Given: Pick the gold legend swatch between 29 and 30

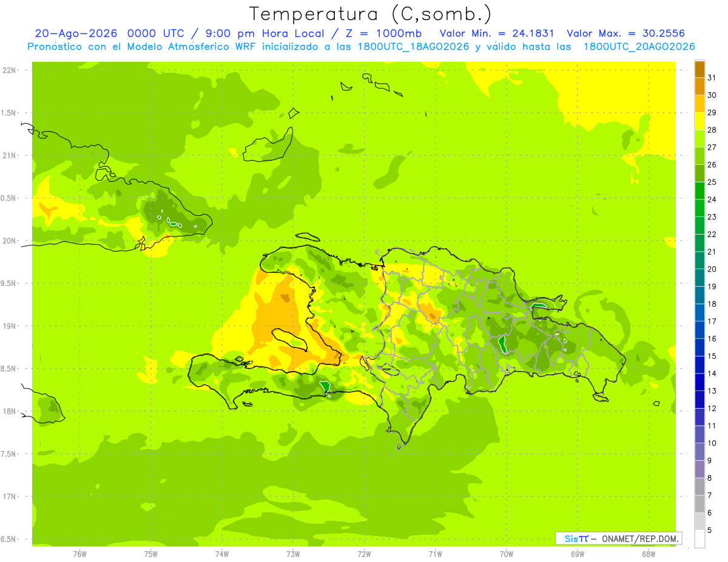Looking at the screenshot, I should pos(699,104).
